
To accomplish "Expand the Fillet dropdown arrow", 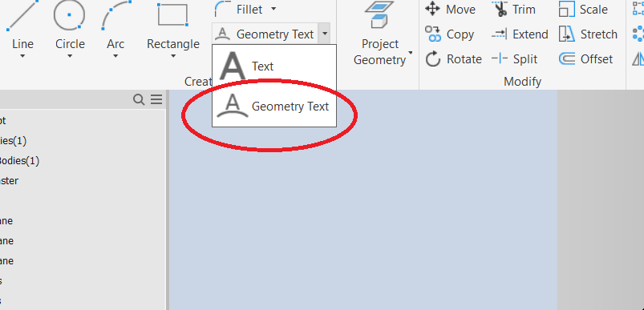I will coord(273,9).
